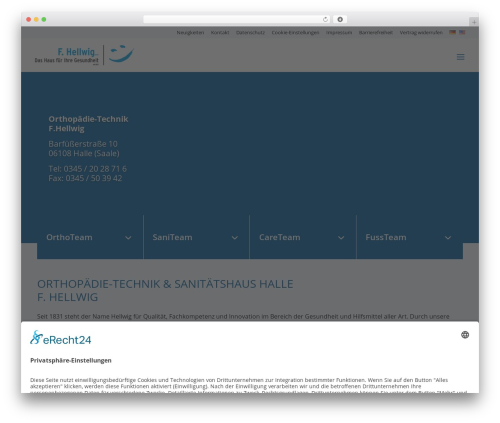Open a new browser tab with plus

(x=474, y=22)
